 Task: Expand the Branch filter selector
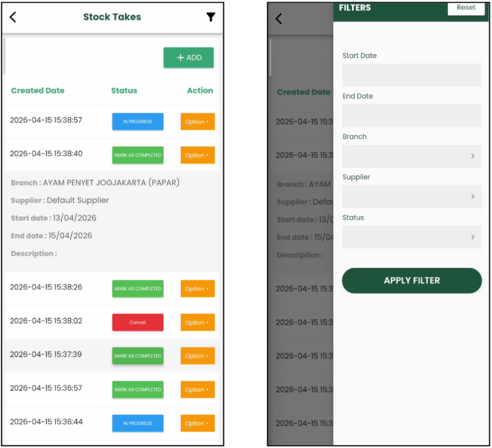(x=412, y=156)
